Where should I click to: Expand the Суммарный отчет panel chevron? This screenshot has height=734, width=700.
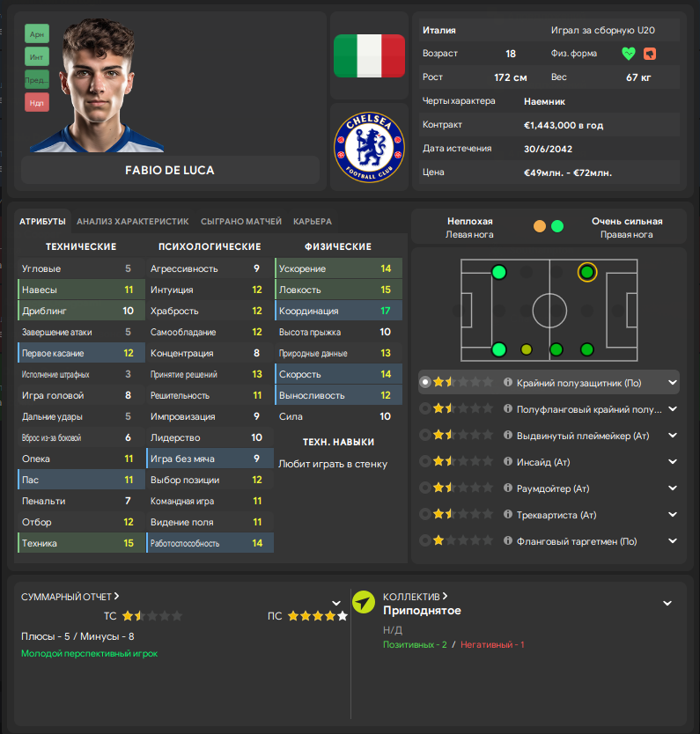(335, 603)
